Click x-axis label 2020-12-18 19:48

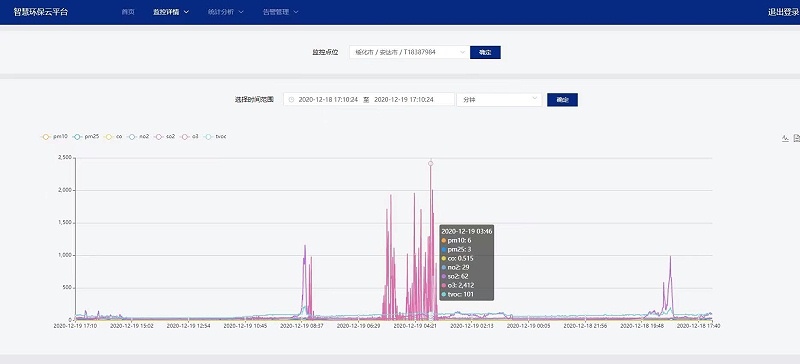click(x=642, y=325)
